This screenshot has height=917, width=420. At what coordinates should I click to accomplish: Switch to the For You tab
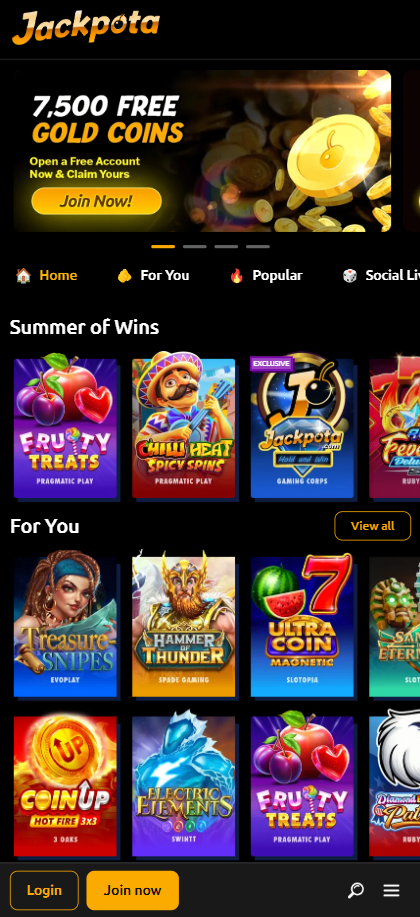pyautogui.click(x=164, y=275)
